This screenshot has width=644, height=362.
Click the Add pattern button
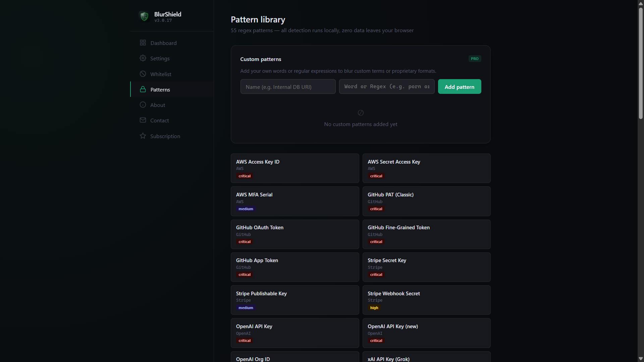(460, 87)
